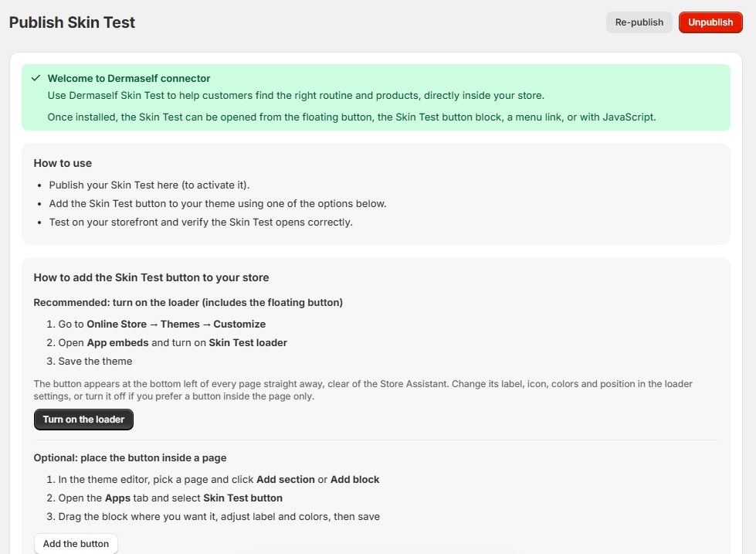Screen dimensions: 756x554
Task: Click 'Once installed, the Skin Test can be opened' sentence
Action: [351, 117]
